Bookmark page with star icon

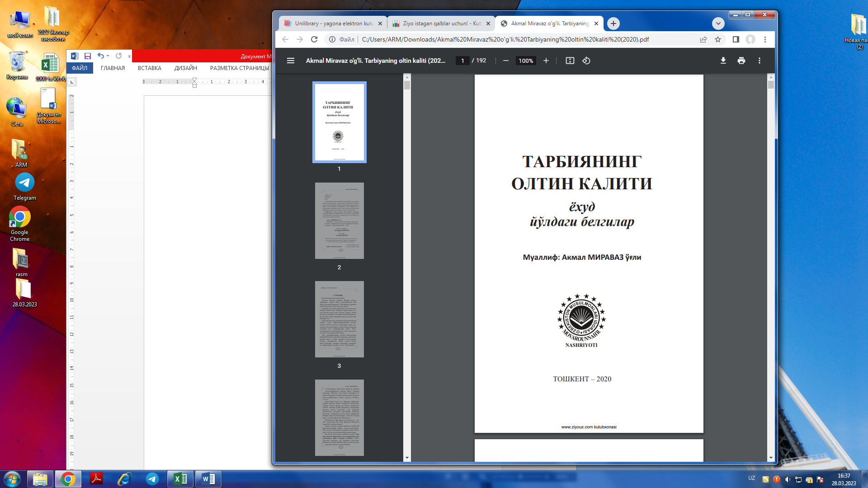[x=718, y=39]
